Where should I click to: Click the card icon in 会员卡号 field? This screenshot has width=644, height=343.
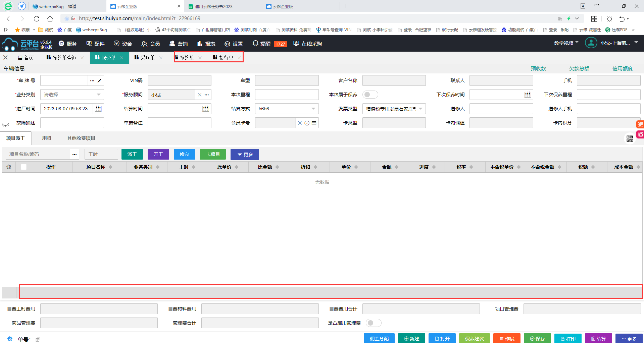tap(314, 123)
